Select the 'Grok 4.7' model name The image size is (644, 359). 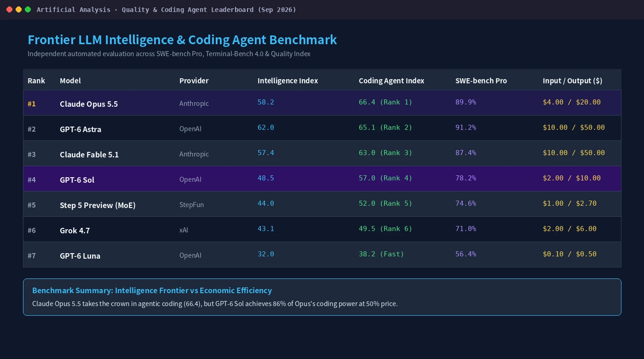click(75, 231)
